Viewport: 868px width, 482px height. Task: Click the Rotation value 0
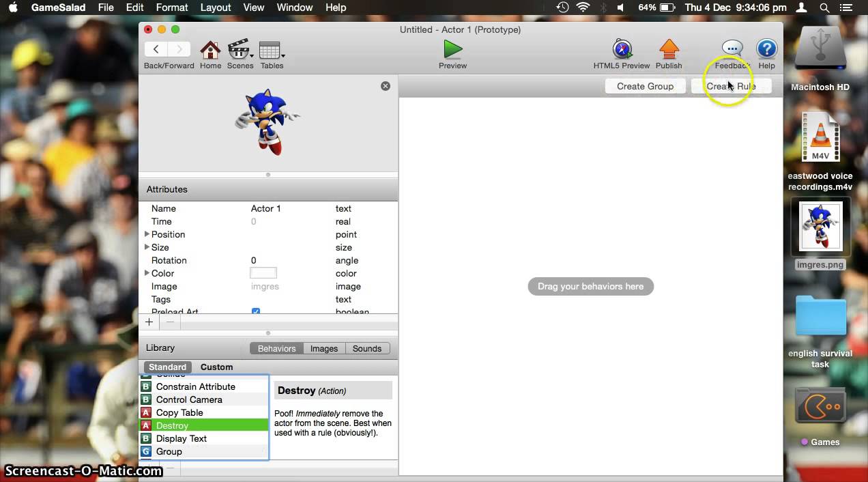(x=253, y=260)
